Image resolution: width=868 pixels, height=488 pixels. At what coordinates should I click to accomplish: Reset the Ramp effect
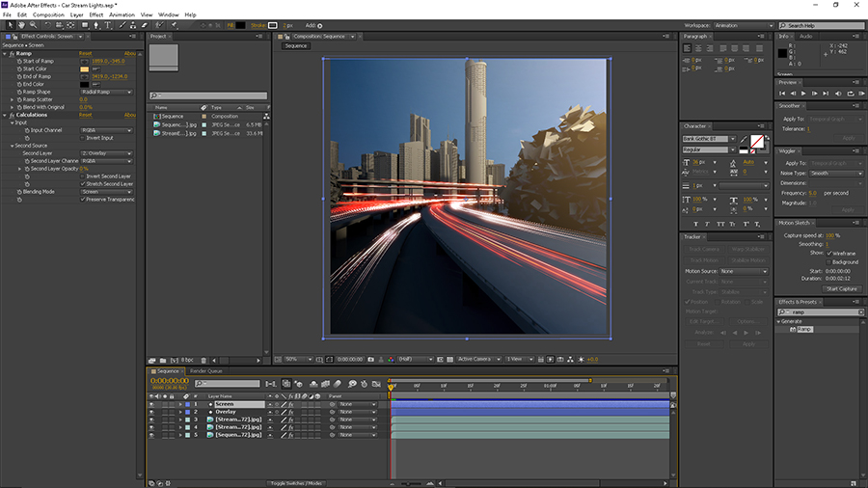[x=86, y=54]
